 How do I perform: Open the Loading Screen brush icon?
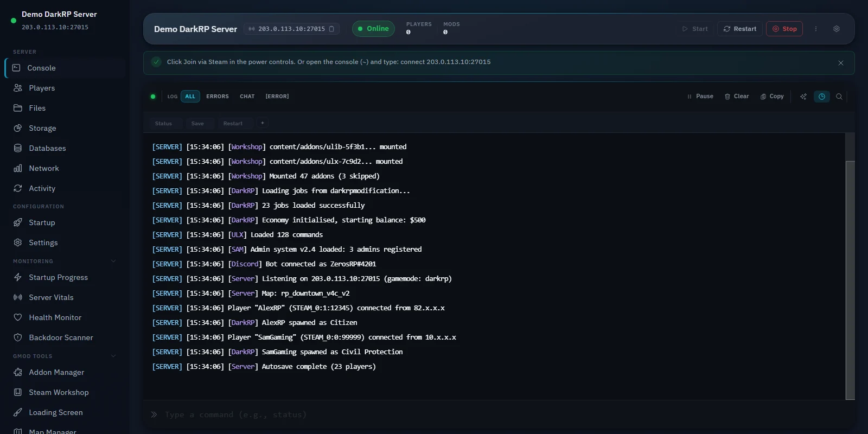18,412
